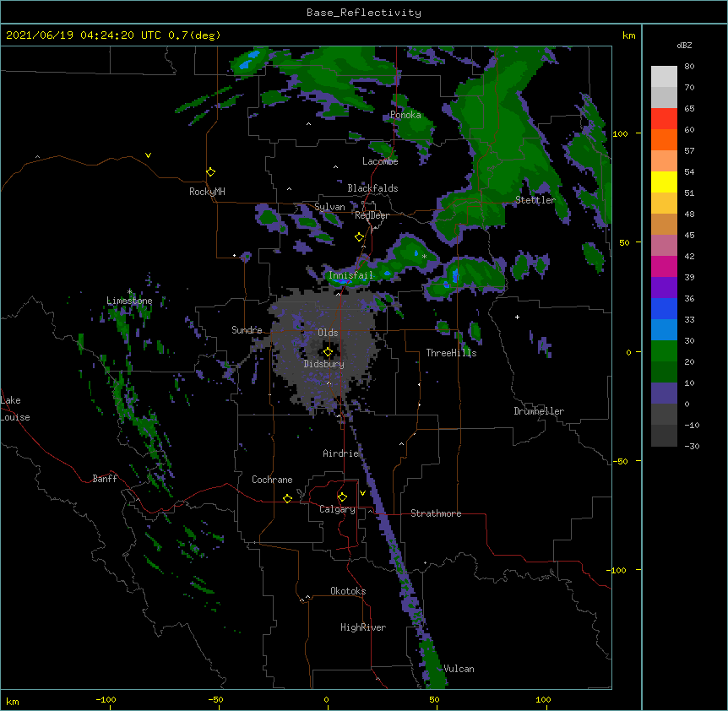
Task: Click the Didsbury town label
Action: 324,364
